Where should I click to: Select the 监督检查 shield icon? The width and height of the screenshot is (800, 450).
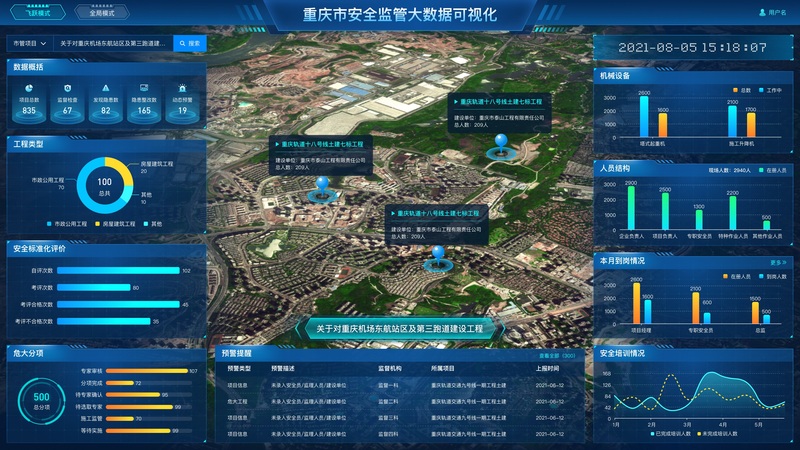click(x=67, y=88)
